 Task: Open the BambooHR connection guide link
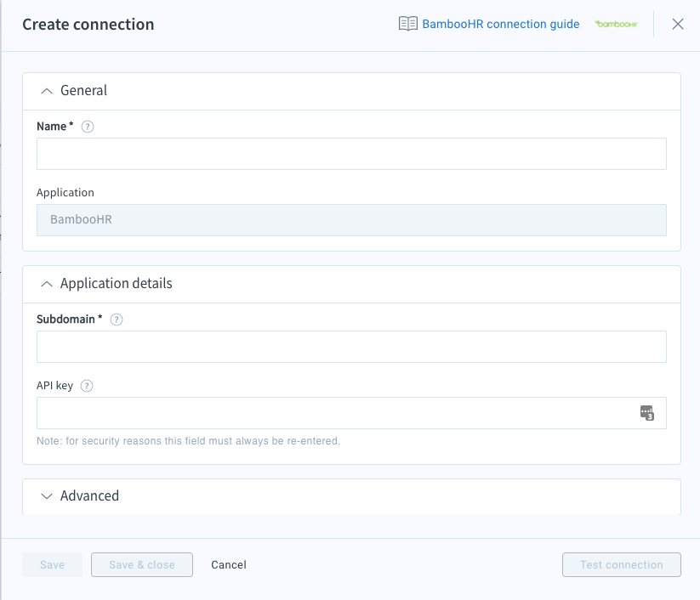point(500,24)
